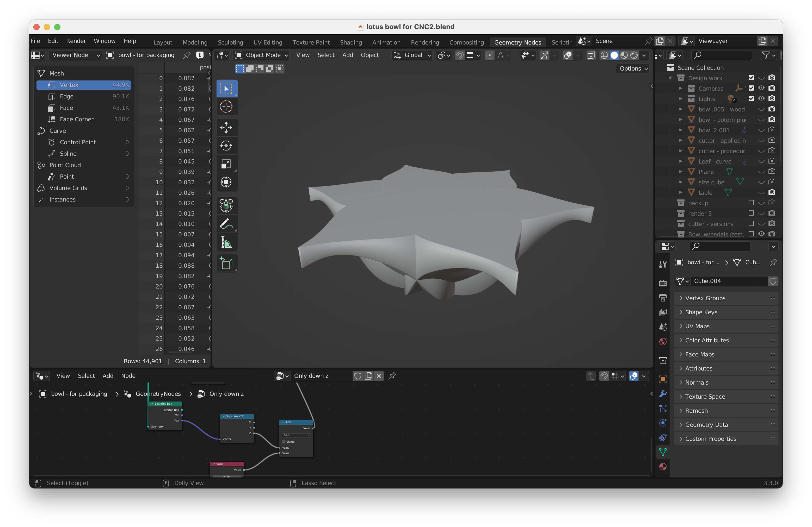Disable the table object in renders
The width and height of the screenshot is (812, 527).
[x=772, y=192]
